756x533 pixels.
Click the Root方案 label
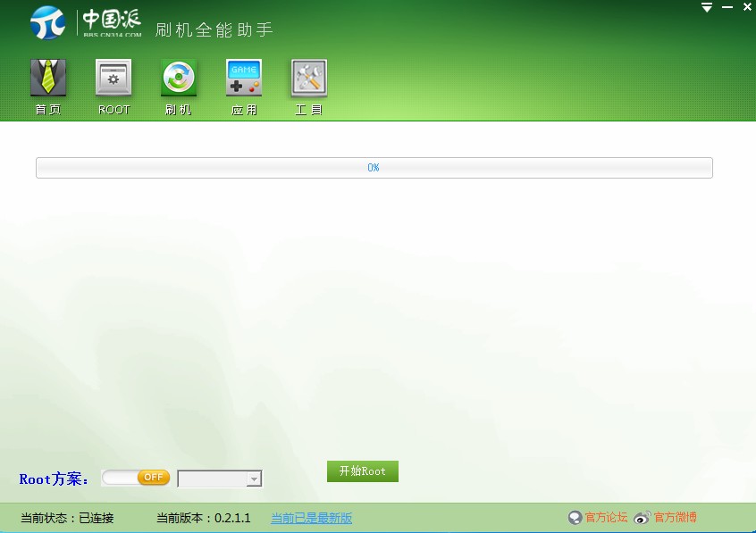point(54,479)
